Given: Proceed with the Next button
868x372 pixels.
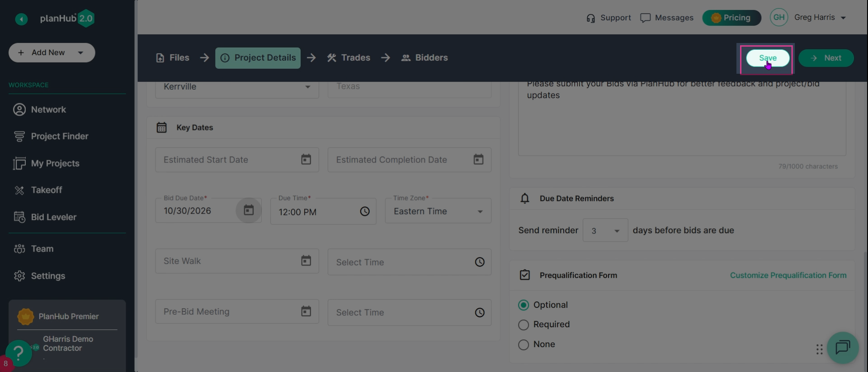Looking at the screenshot, I should (826, 58).
